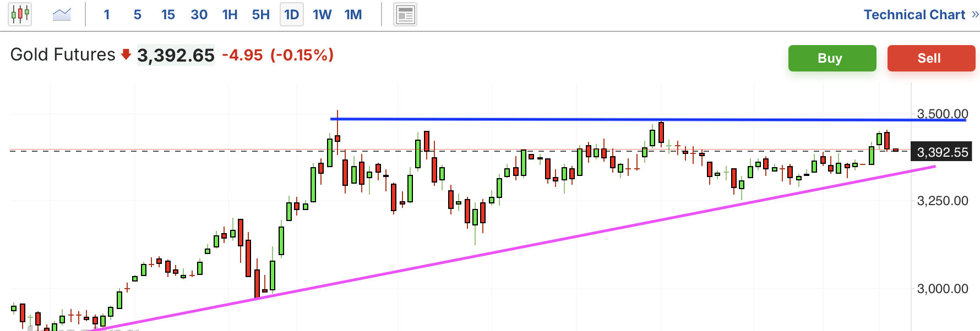Select the 1 minute timeframe

pyautogui.click(x=107, y=15)
